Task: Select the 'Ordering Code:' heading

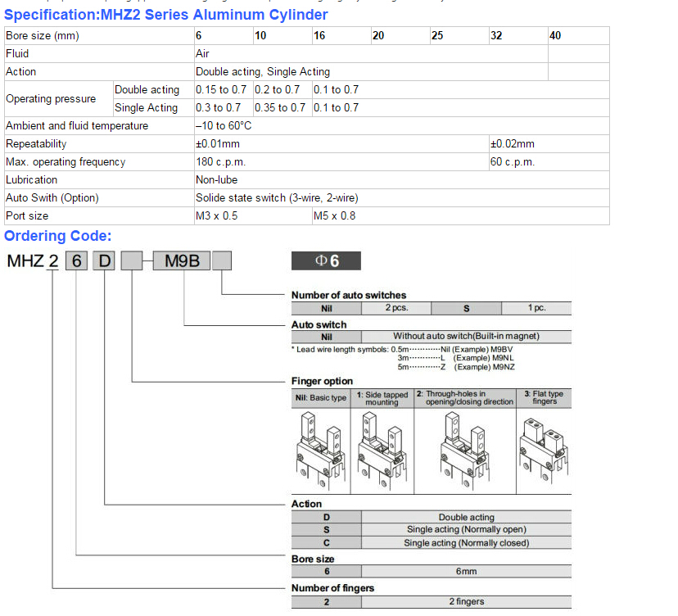Action: point(57,236)
